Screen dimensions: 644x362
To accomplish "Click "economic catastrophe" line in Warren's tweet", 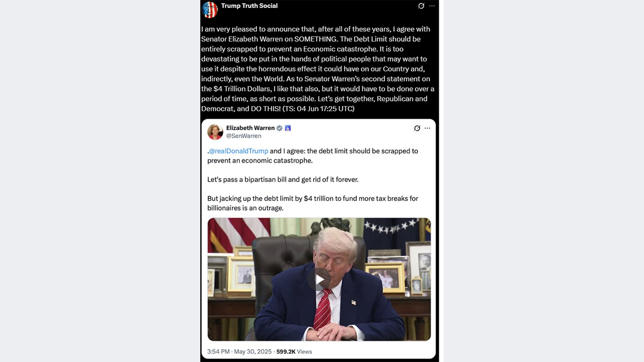I will point(260,161).
